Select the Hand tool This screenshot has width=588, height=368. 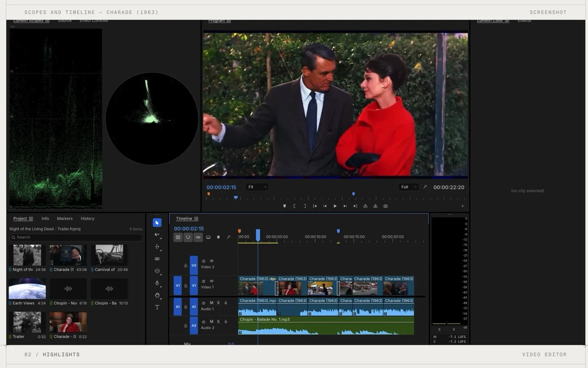(157, 295)
